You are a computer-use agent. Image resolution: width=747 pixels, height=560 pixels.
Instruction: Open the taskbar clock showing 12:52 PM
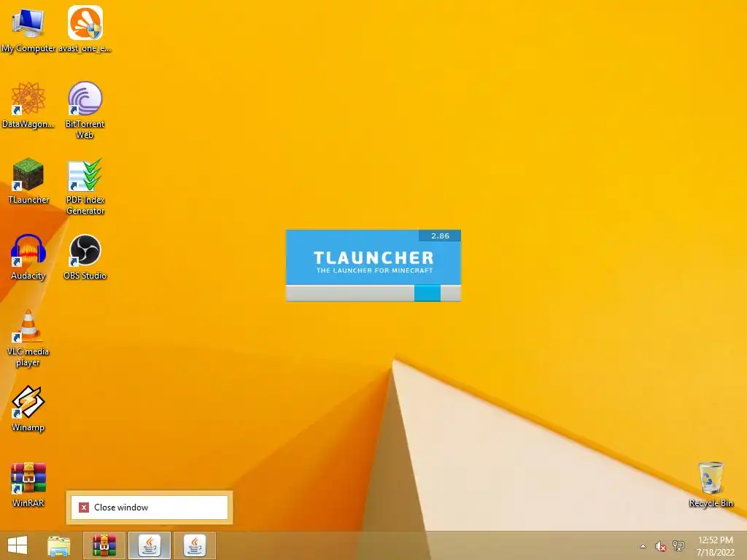tap(715, 546)
